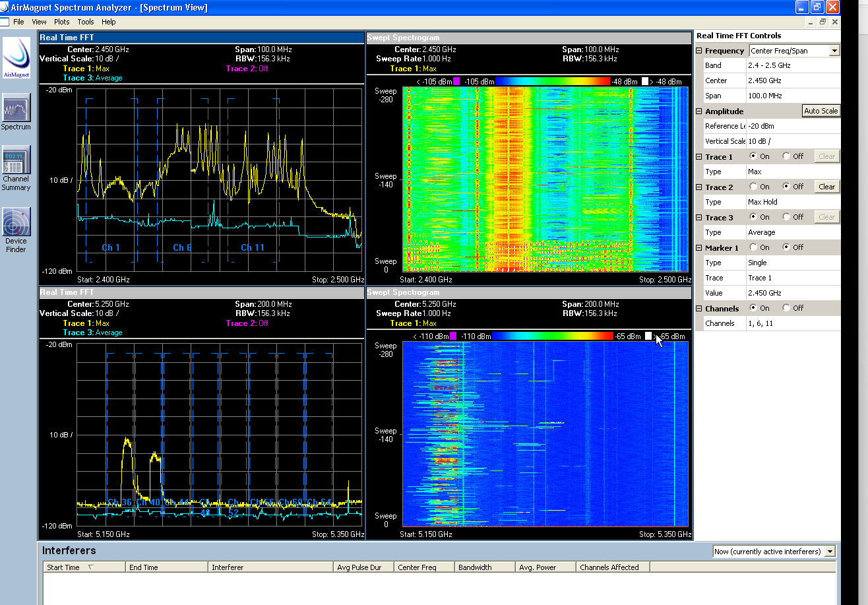Open the Help menu

(108, 22)
